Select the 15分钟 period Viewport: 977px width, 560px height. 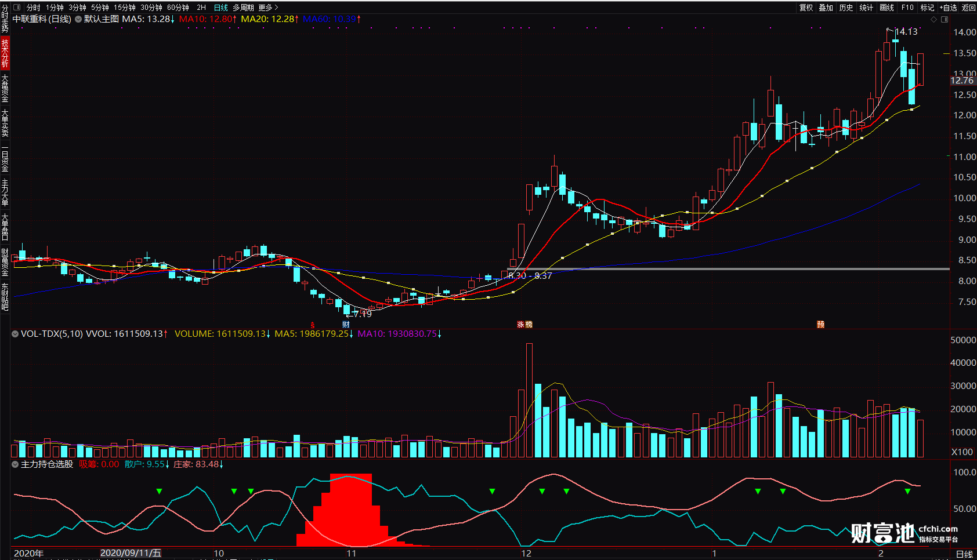(125, 8)
